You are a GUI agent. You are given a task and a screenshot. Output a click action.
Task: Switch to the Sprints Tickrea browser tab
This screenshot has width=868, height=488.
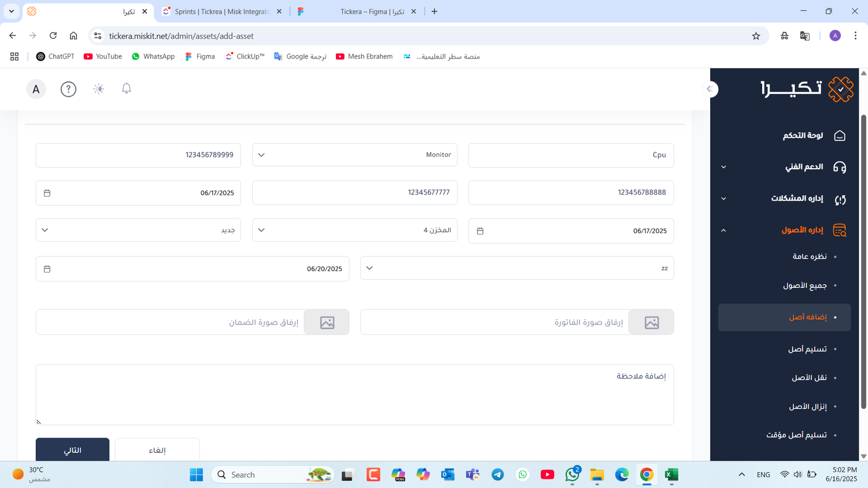click(221, 11)
